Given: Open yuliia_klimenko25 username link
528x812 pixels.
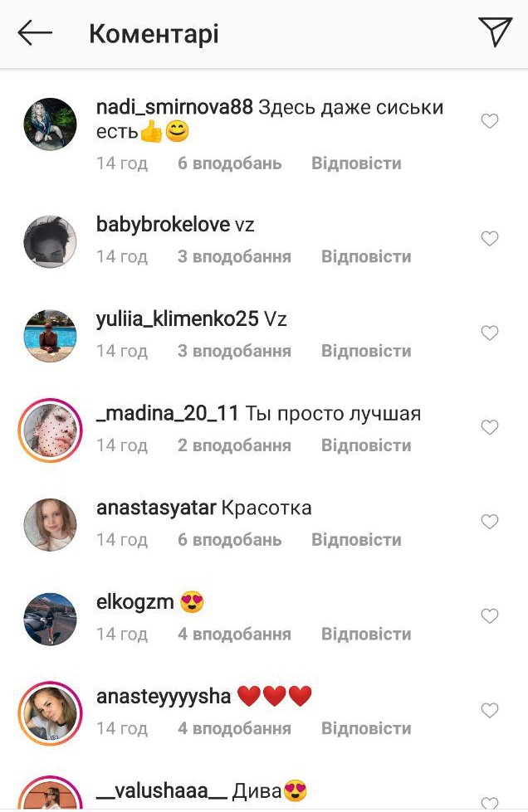Looking at the screenshot, I should tap(177, 319).
